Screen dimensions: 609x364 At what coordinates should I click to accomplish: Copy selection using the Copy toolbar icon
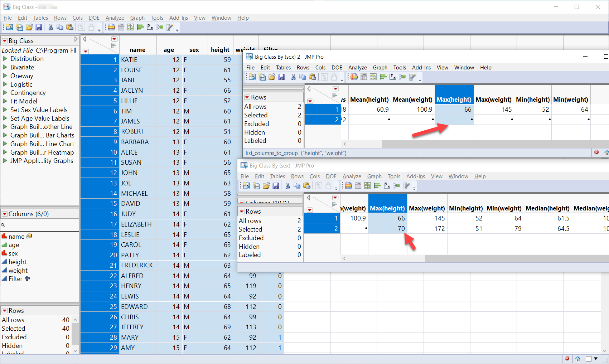60,28
